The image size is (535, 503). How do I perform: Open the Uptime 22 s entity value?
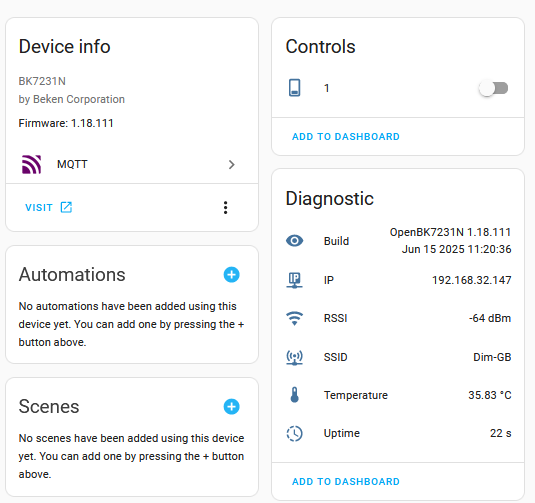tap(501, 433)
